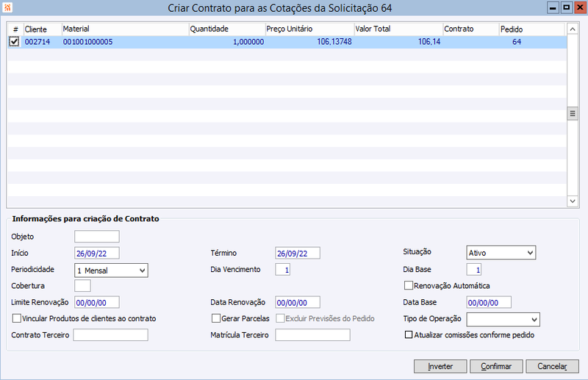Click the Cancelar button
588x380 pixels.
(x=552, y=367)
